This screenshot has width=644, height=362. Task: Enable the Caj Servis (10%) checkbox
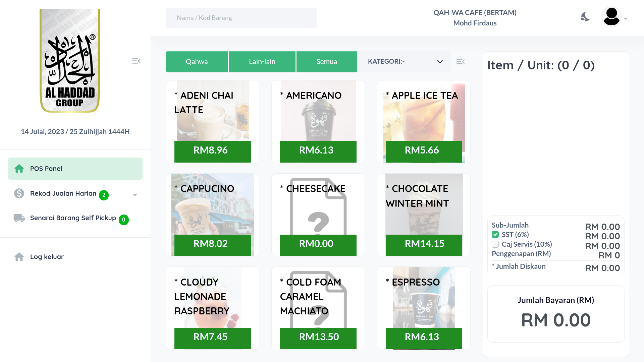pos(495,244)
